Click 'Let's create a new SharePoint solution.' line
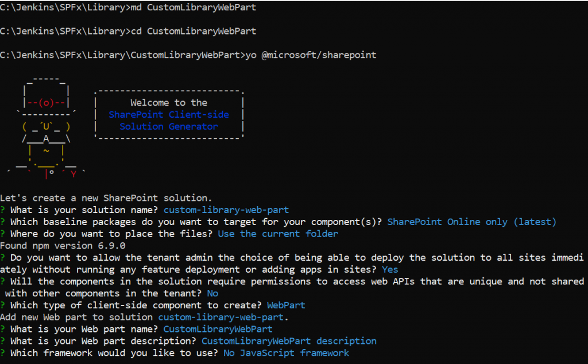Viewport: 588px width, 364px height. pos(106,198)
